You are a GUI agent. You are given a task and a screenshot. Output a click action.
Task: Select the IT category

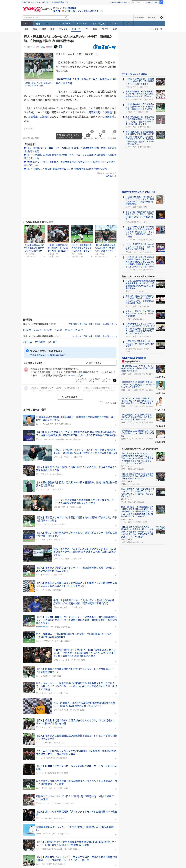pos(86,29)
